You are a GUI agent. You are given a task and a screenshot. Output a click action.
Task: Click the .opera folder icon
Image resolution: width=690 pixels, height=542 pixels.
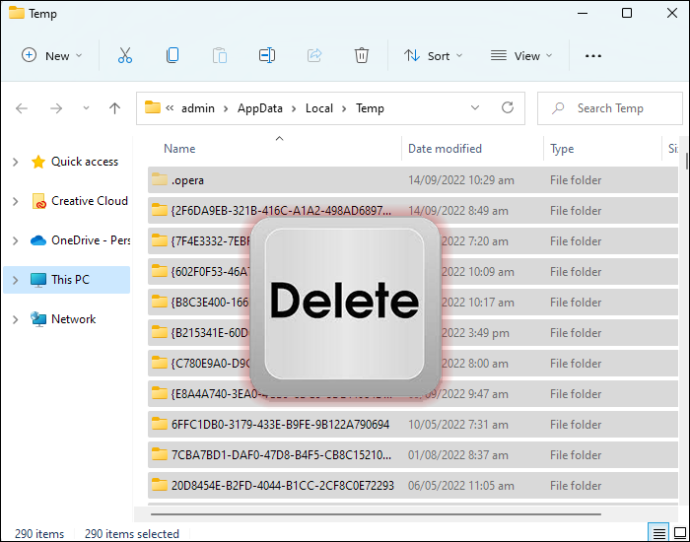point(159,179)
